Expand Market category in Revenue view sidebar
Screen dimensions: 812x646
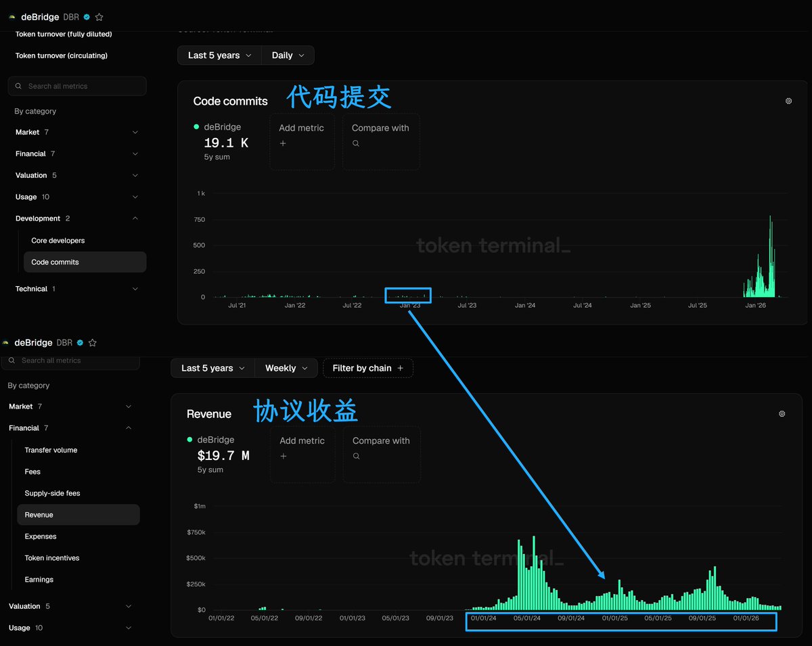pos(70,407)
